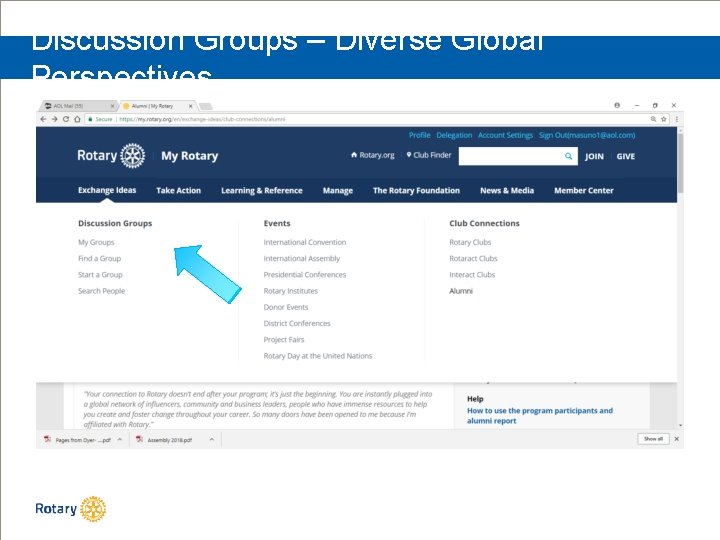Click the search magnifier in Rotary search box

coord(568,156)
